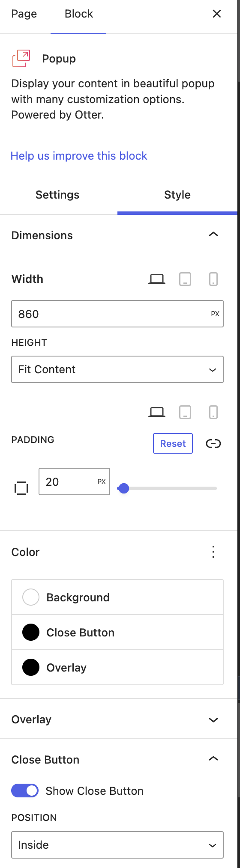Switch to the Settings tab
The height and width of the screenshot is (868, 240).
57,195
